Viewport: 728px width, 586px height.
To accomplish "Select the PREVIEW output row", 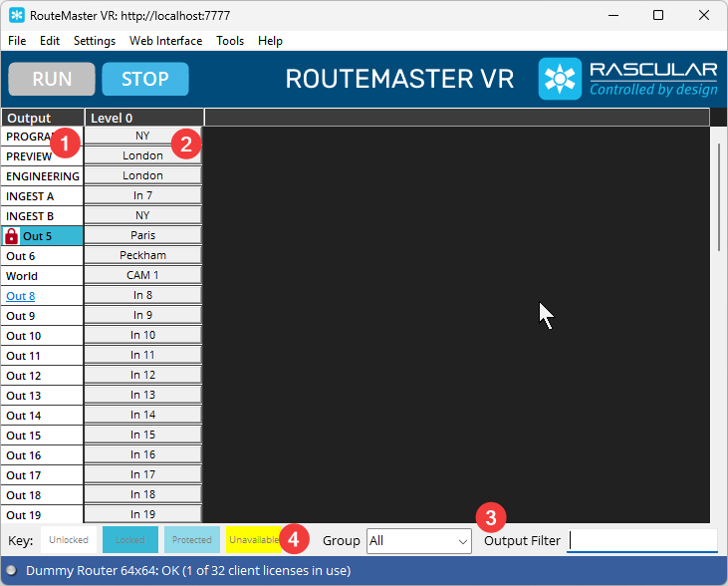I will pyautogui.click(x=42, y=156).
